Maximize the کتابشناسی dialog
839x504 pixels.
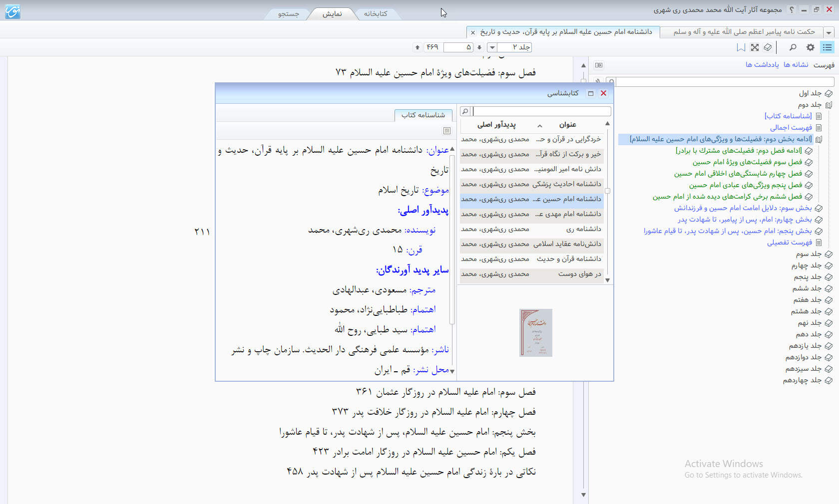click(x=591, y=93)
